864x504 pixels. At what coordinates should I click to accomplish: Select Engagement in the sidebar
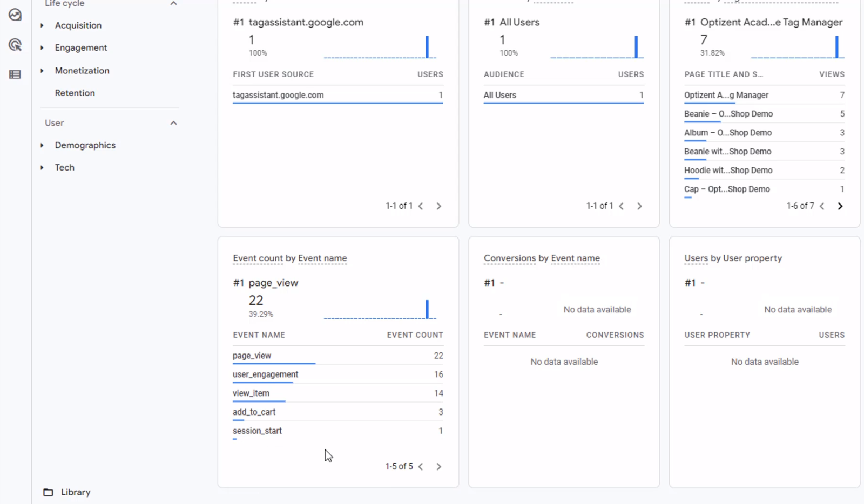[80, 47]
